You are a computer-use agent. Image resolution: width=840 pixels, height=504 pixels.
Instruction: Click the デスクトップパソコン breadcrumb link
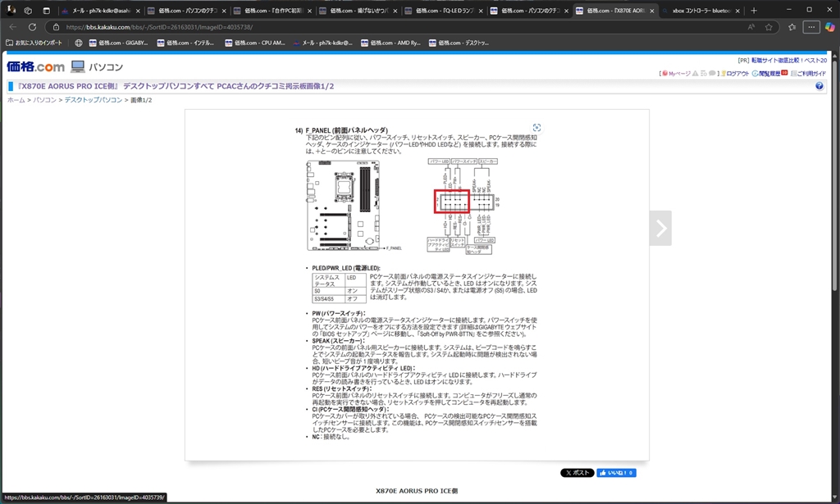94,100
